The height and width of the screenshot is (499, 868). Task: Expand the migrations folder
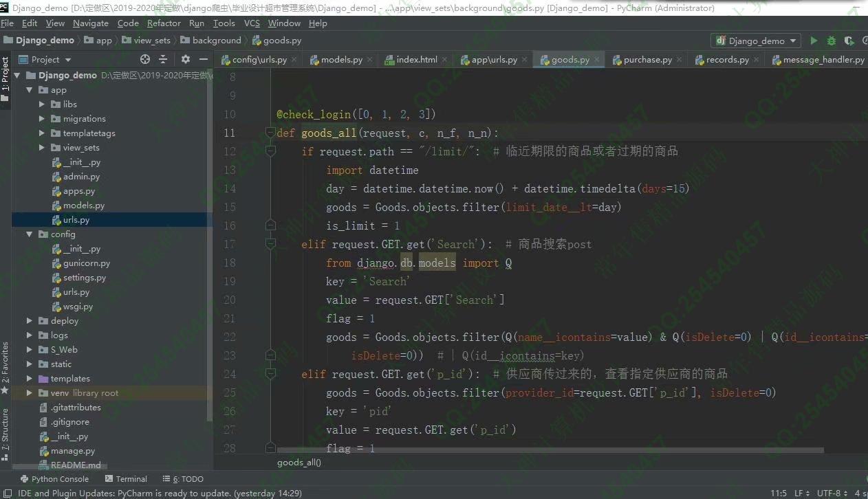(x=42, y=119)
